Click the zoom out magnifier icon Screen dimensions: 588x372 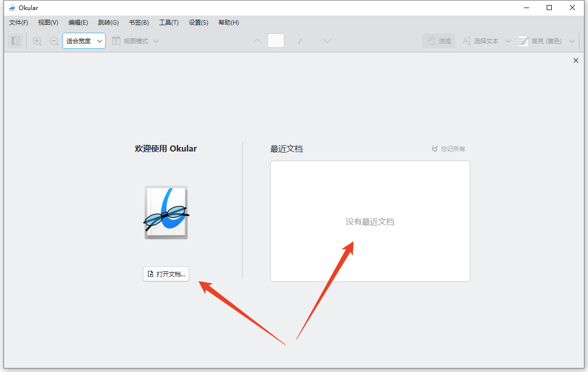pos(54,41)
